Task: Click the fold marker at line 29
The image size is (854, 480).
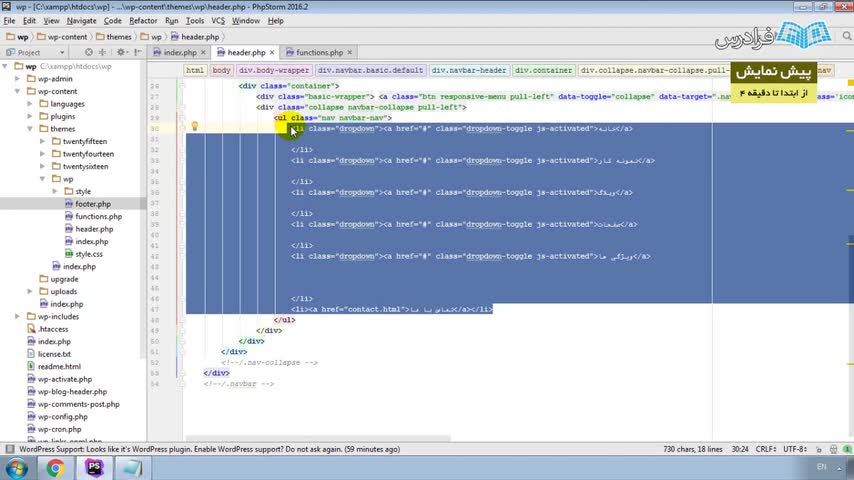Action: click(182, 118)
